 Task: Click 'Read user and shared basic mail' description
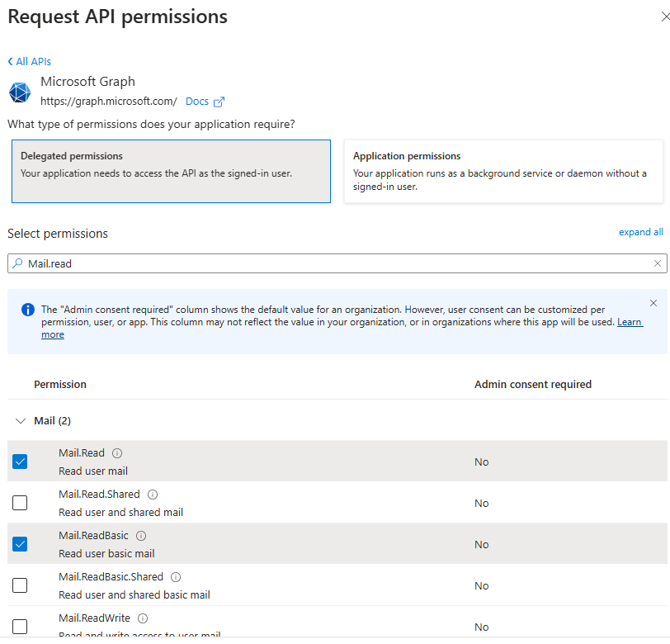click(x=134, y=594)
